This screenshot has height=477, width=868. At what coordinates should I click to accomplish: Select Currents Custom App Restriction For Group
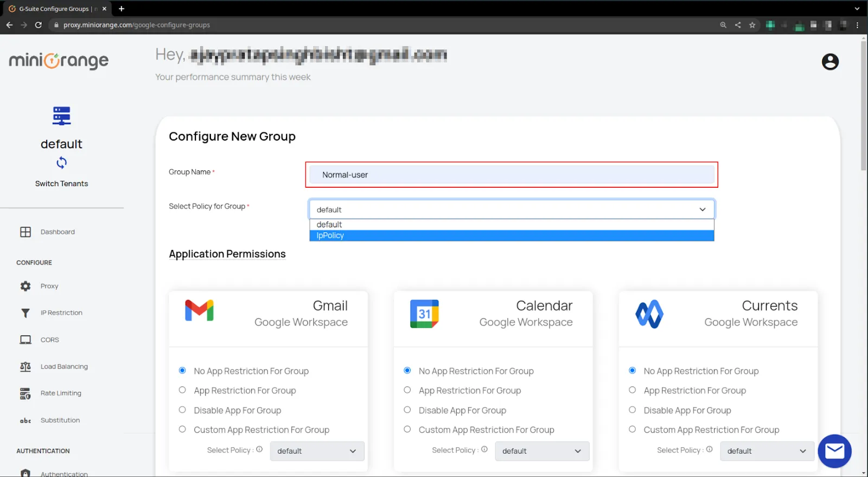point(633,429)
